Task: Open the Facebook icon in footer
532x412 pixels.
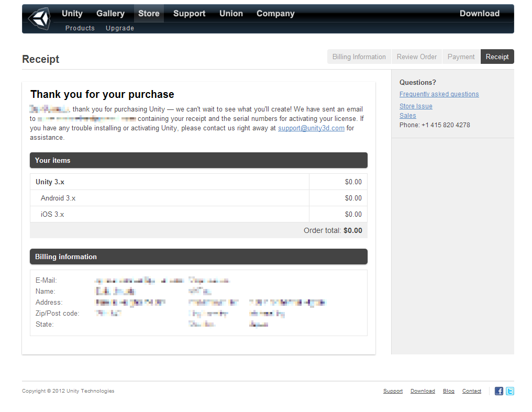Action: click(x=498, y=391)
